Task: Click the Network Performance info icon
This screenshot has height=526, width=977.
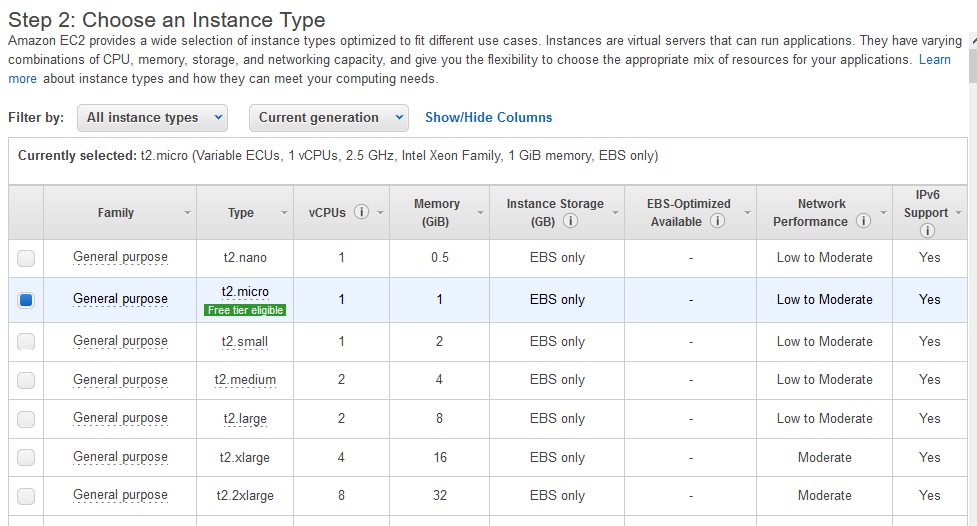Action: [x=863, y=221]
